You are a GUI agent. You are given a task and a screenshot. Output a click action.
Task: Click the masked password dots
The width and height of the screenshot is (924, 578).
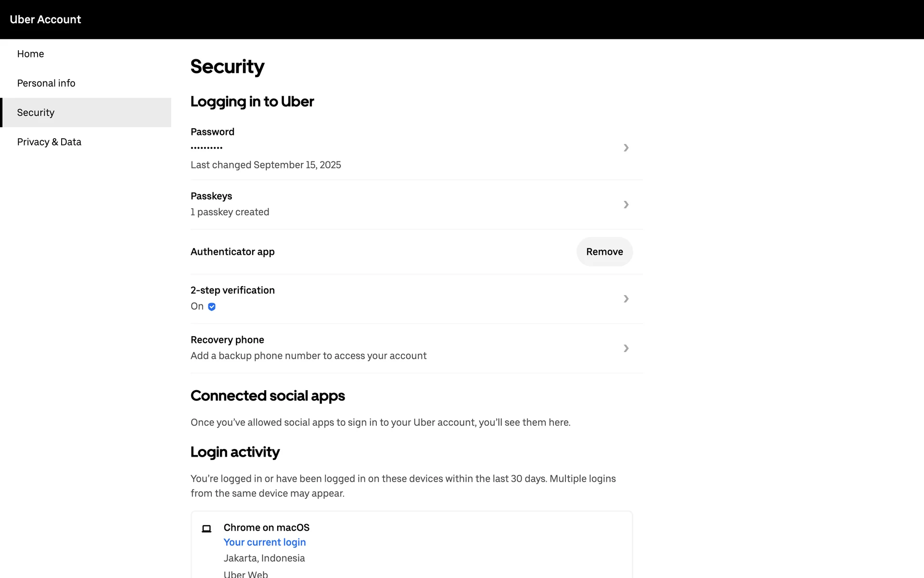point(206,148)
